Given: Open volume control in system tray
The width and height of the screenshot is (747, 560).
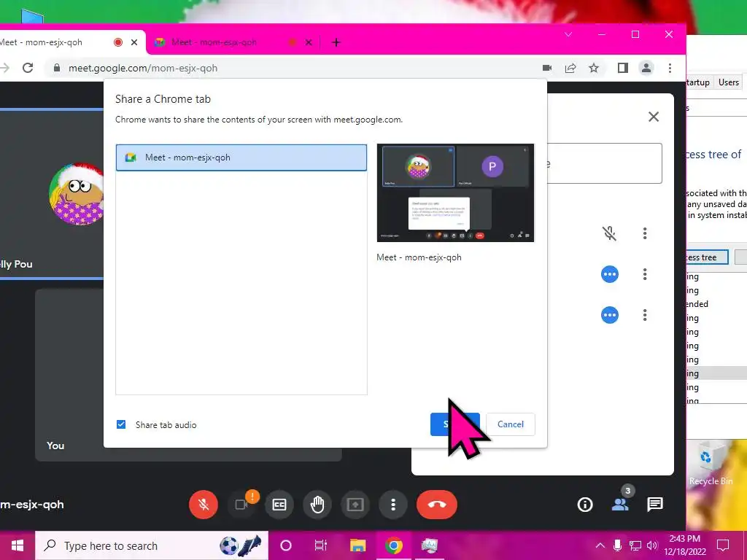Looking at the screenshot, I should click(x=652, y=545).
